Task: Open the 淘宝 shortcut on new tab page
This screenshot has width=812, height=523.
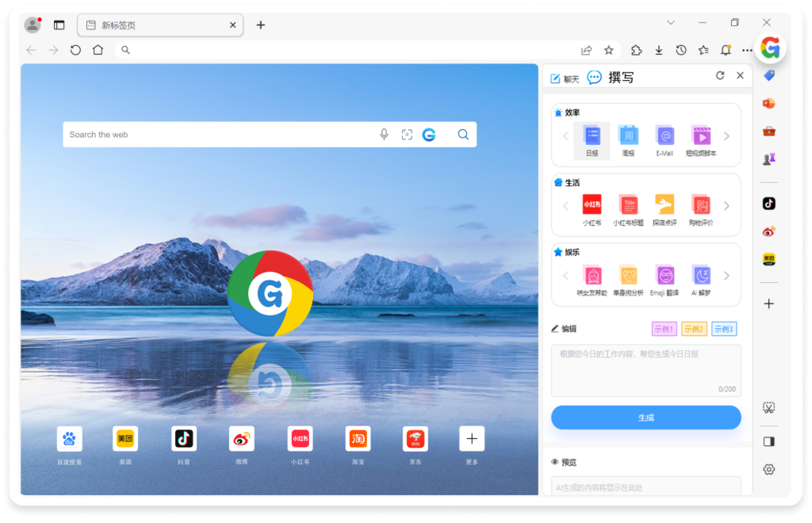Action: pos(358,439)
